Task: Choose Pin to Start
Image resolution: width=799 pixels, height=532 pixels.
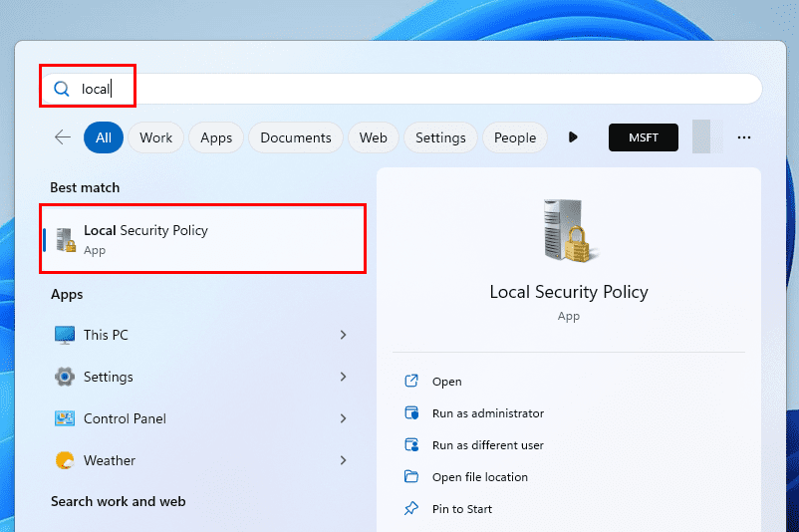Action: (x=462, y=509)
